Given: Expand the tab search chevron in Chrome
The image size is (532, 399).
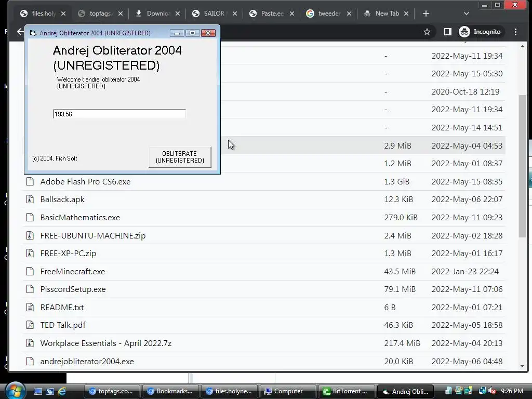Looking at the screenshot, I should 466,14.
